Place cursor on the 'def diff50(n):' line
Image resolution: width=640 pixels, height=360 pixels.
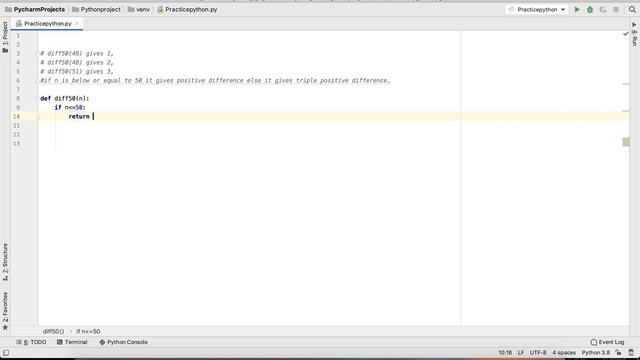64,98
